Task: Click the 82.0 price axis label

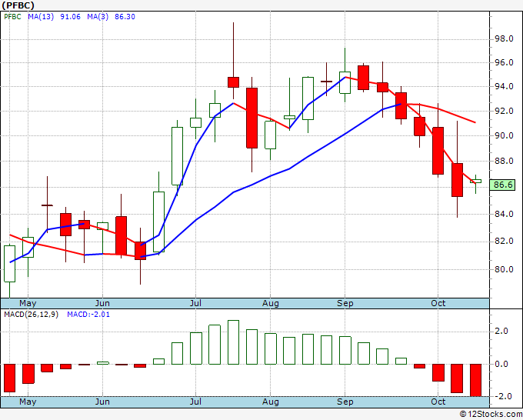Action: pos(503,242)
